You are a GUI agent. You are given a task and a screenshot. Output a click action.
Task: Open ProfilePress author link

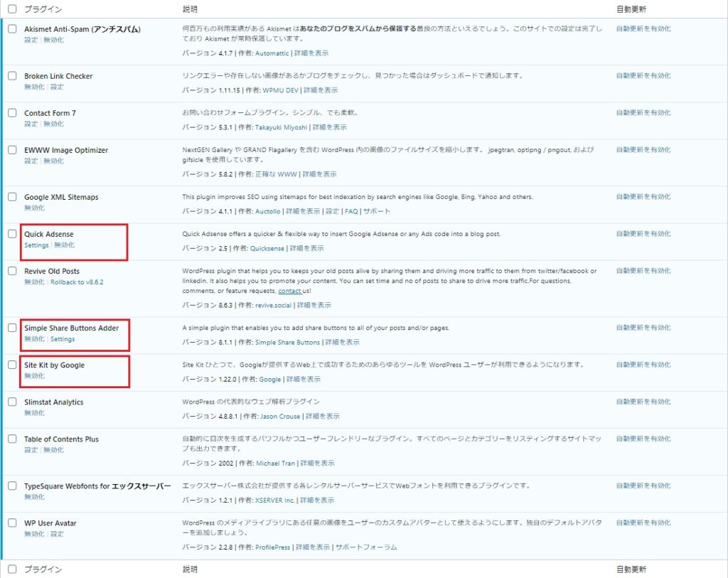[272, 548]
